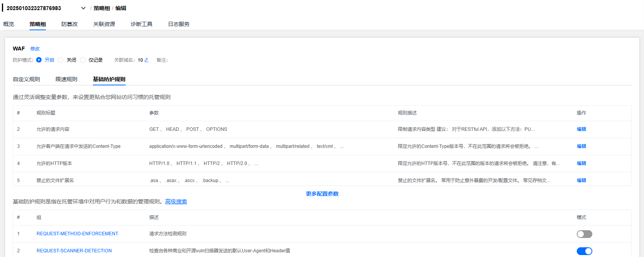Switch to the 限速规则 tab
The image size is (644, 257).
tap(66, 79)
